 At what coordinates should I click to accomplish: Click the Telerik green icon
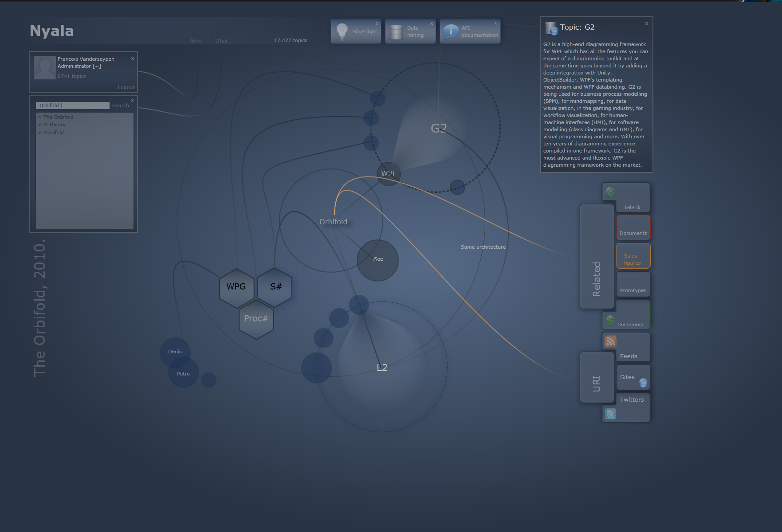tap(611, 192)
